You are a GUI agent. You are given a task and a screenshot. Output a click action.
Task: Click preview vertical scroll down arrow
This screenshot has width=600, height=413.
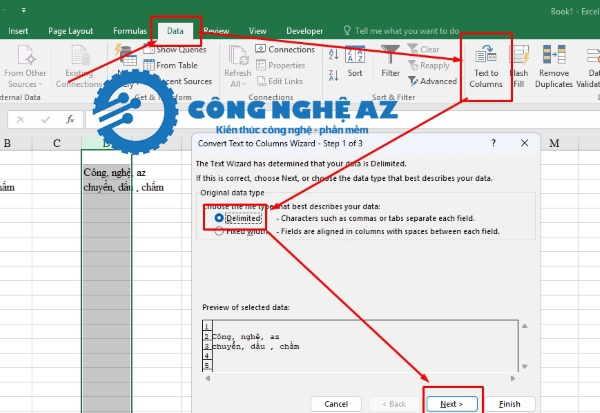[x=525, y=366]
